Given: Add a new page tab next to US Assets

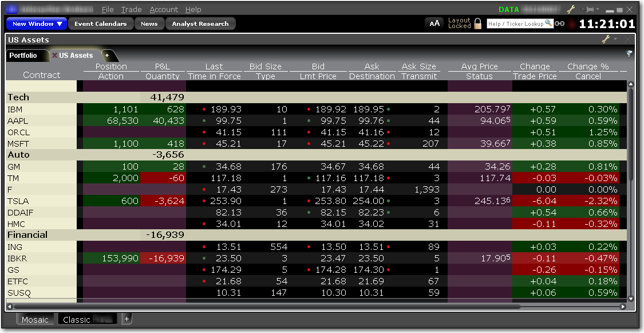Looking at the screenshot, I should [x=107, y=56].
